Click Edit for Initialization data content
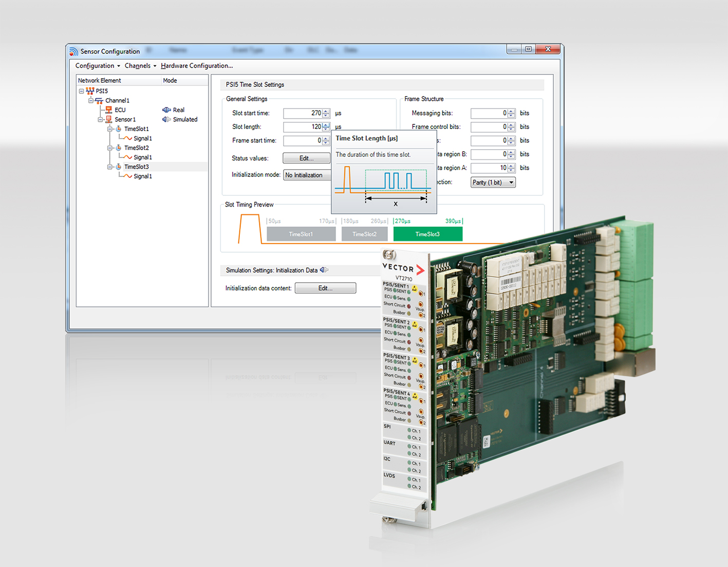Screen dimensions: 728x567 point(325,288)
